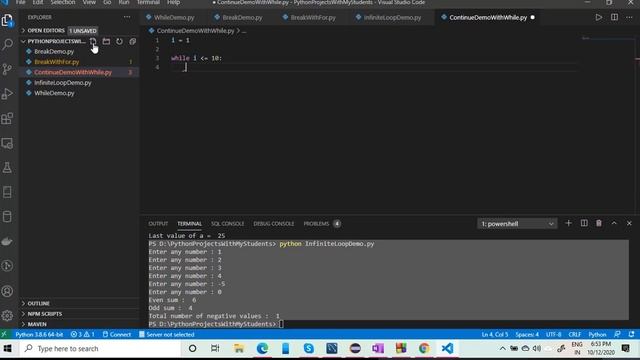Create a new file in project folder
Image resolution: width=640 pixels, height=360 pixels.
pos(93,41)
